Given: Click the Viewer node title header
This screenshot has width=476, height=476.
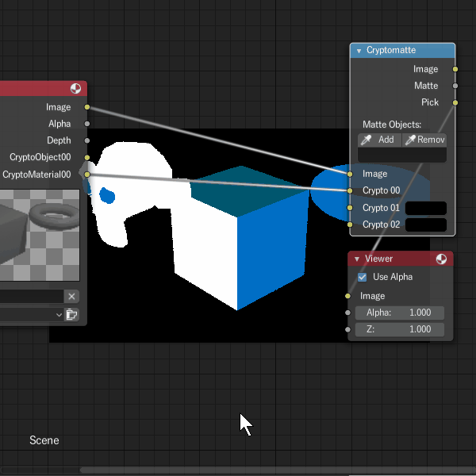Looking at the screenshot, I should point(401,259).
